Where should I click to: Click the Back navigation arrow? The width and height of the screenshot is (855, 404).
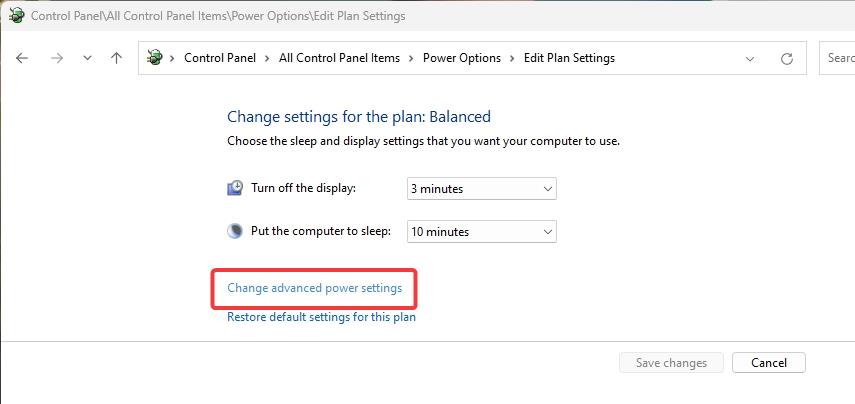[x=22, y=58]
